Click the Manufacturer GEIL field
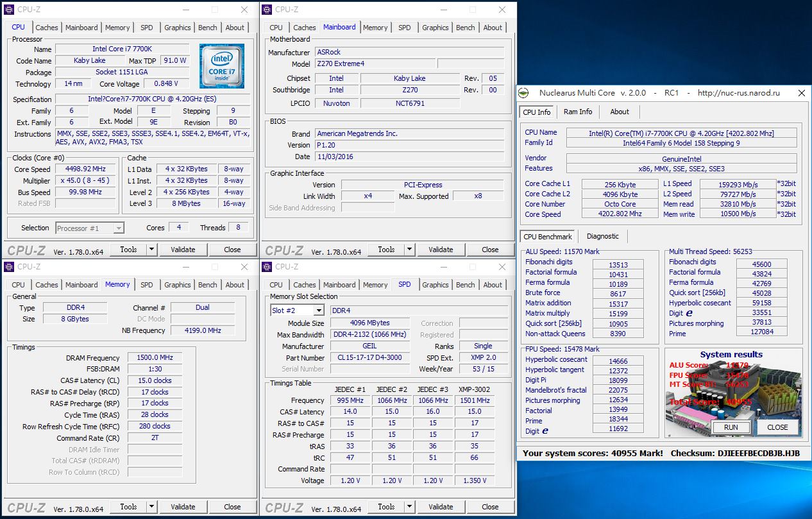This screenshot has width=812, height=519. click(369, 346)
